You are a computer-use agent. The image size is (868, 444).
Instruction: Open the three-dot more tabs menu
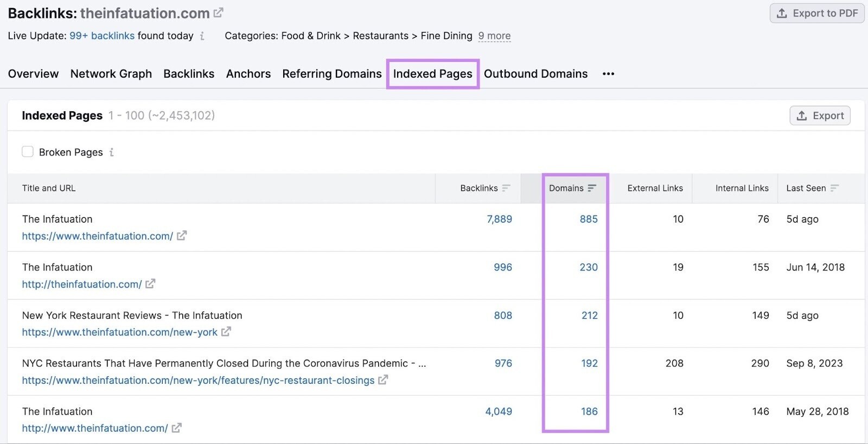[608, 74]
